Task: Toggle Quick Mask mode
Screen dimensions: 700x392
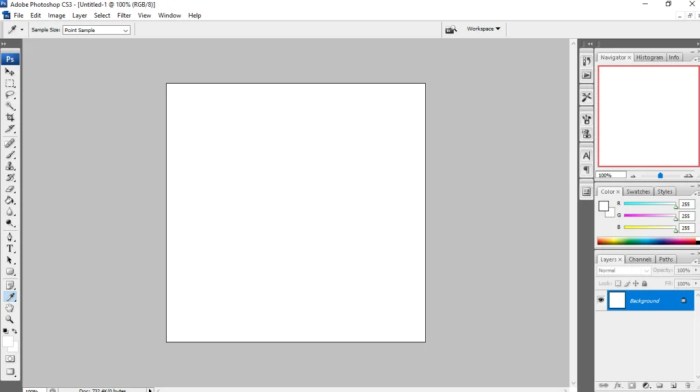Action: (x=10, y=359)
